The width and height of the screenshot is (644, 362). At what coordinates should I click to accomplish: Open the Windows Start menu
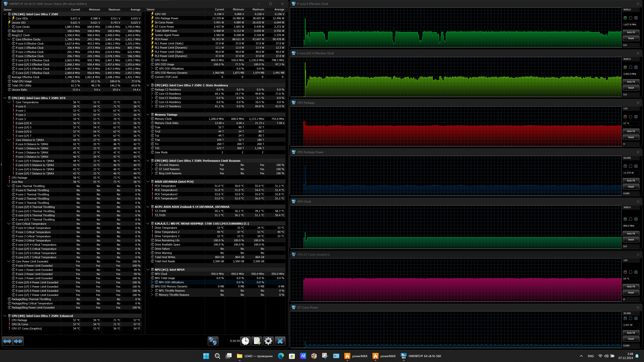[x=206, y=356]
